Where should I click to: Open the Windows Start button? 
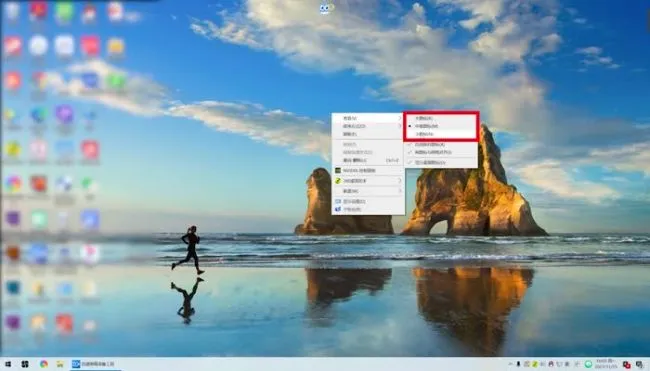(x=8, y=364)
